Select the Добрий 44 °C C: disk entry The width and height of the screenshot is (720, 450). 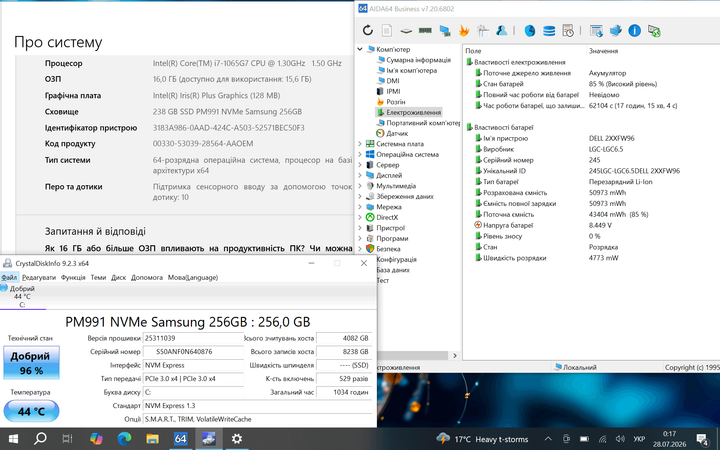click(22, 297)
